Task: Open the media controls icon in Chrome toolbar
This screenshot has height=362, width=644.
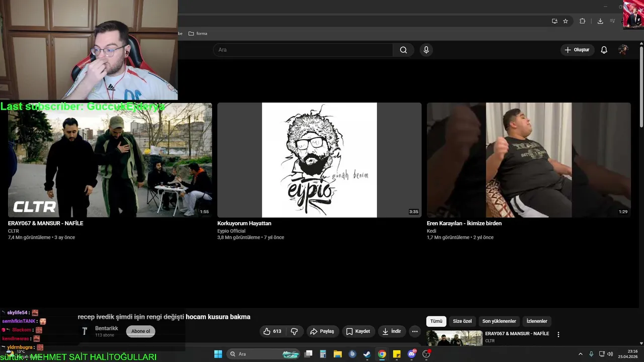Action: (x=612, y=21)
